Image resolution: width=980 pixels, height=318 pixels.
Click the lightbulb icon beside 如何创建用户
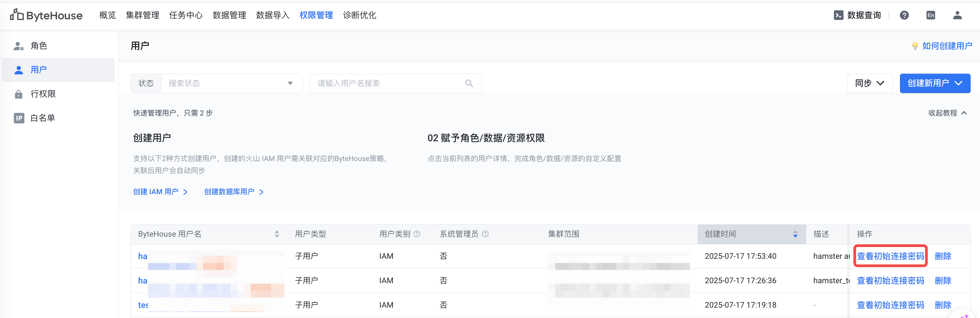[x=915, y=46]
